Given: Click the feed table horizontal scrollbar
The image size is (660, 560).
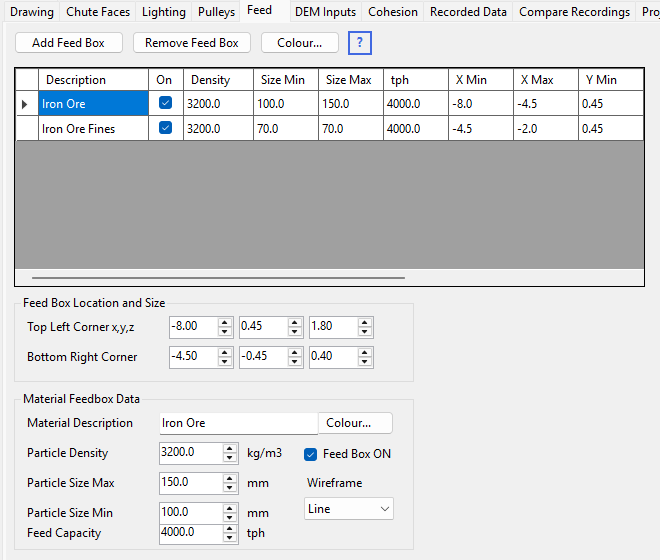Looking at the screenshot, I should pos(218,278).
